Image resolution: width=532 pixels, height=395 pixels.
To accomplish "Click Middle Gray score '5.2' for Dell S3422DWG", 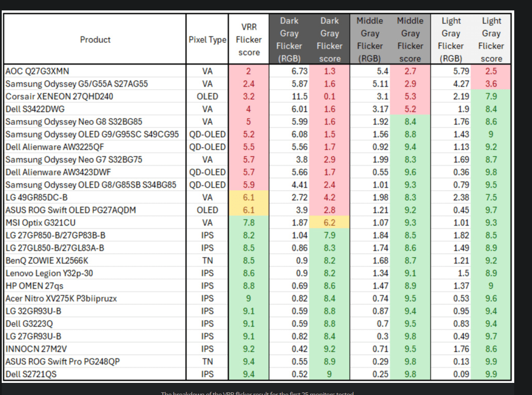I will (x=410, y=109).
